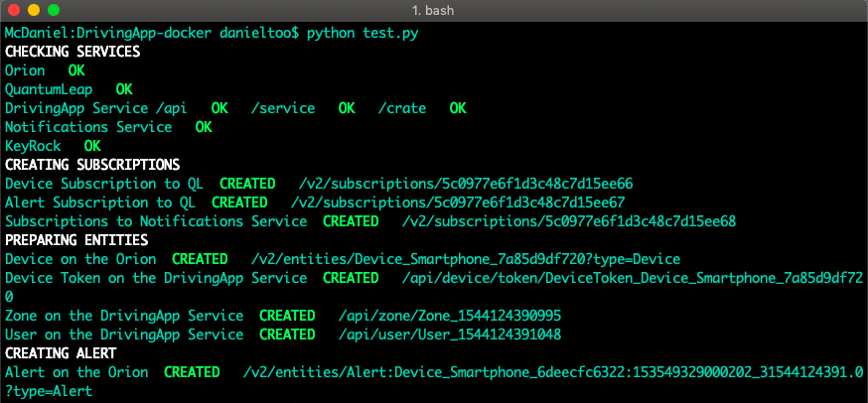Click "Device Token on the DrivingApp Service" label
The height and width of the screenshot is (403, 868).
156,278
